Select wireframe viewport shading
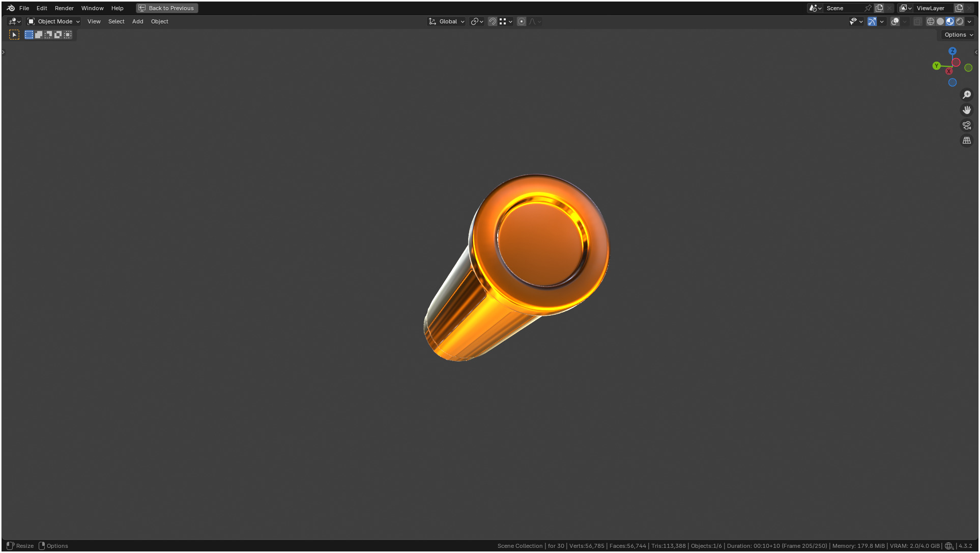980x553 pixels. tap(931, 21)
